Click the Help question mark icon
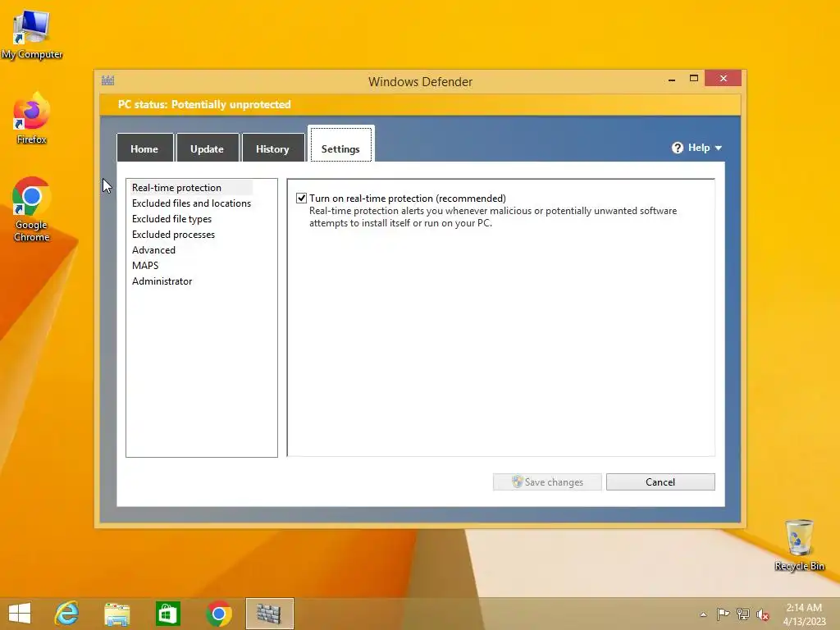 (677, 148)
